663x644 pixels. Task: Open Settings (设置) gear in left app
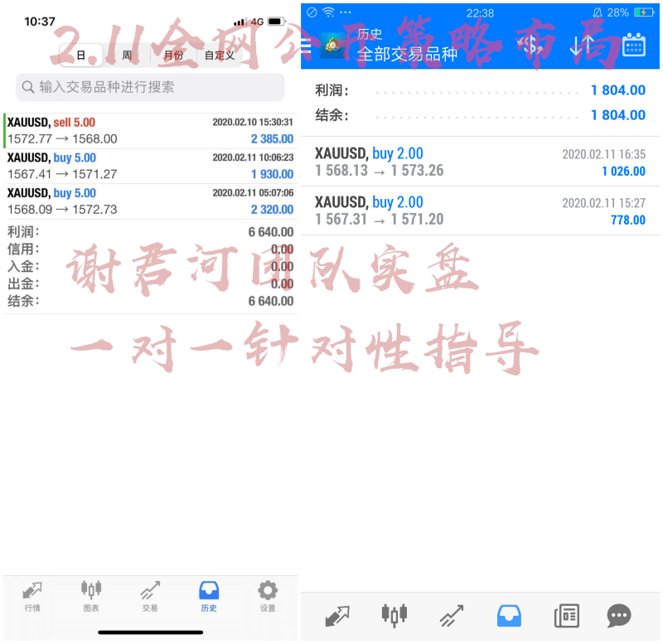pyautogui.click(x=268, y=597)
